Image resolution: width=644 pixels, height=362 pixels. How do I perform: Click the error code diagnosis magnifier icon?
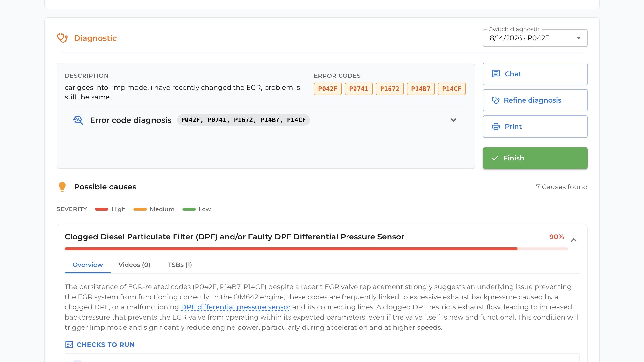tap(78, 120)
